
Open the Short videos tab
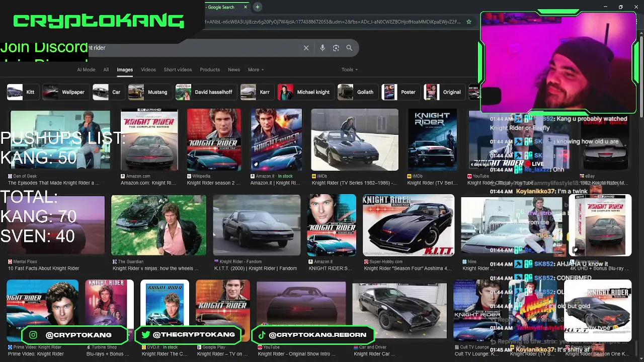pos(178,70)
